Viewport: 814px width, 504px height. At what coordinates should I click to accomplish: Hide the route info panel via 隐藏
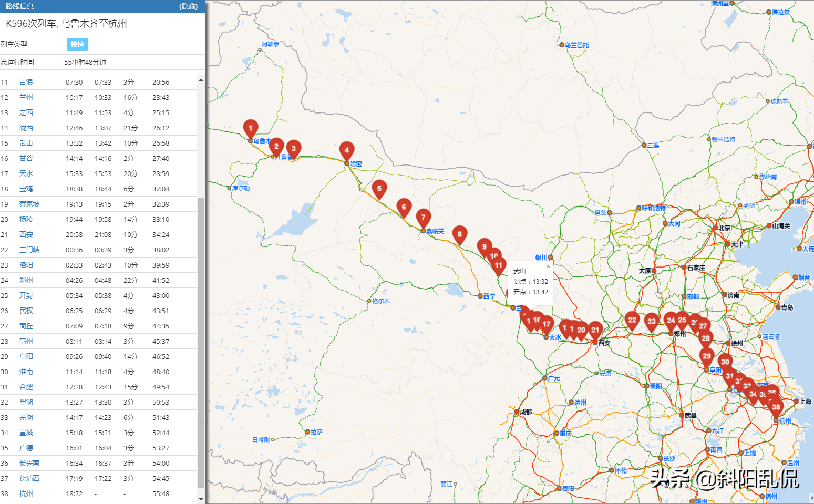pos(188,6)
